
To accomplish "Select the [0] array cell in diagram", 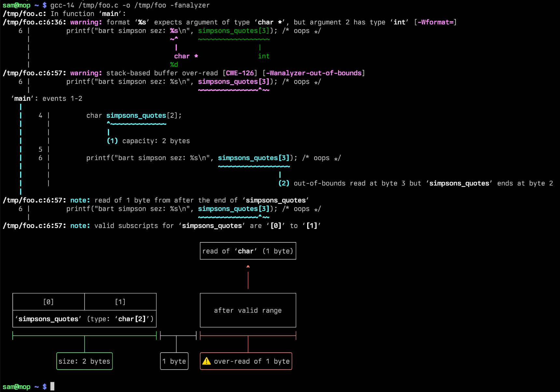I will point(48,302).
